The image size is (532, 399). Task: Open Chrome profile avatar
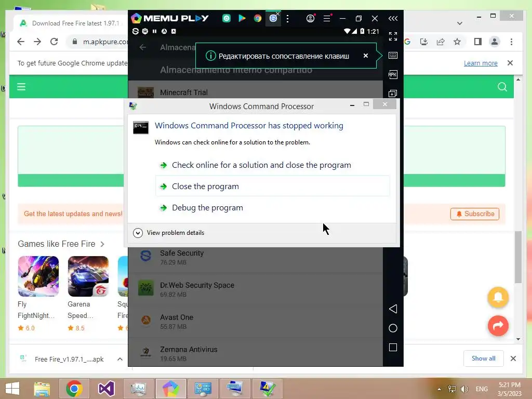495,42
